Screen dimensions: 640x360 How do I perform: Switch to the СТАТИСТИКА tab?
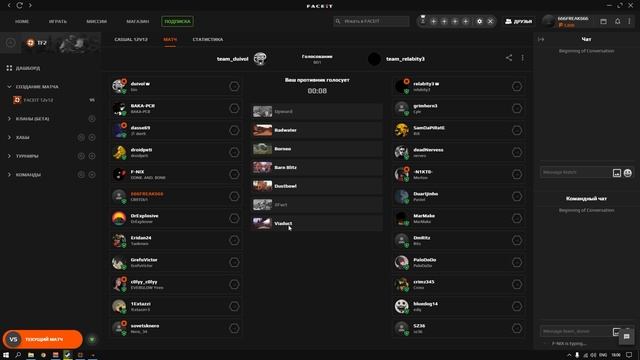(208, 40)
